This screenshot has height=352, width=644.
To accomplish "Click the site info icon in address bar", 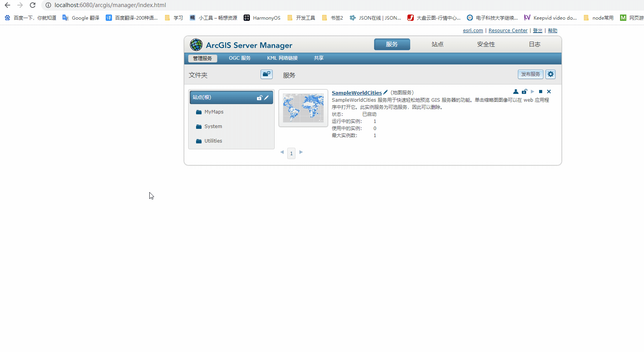I will (48, 5).
